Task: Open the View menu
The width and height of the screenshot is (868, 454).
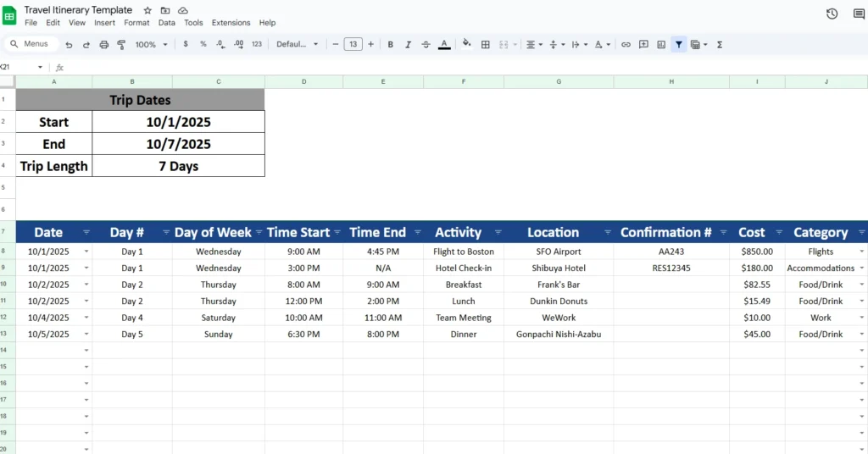Action: point(77,23)
